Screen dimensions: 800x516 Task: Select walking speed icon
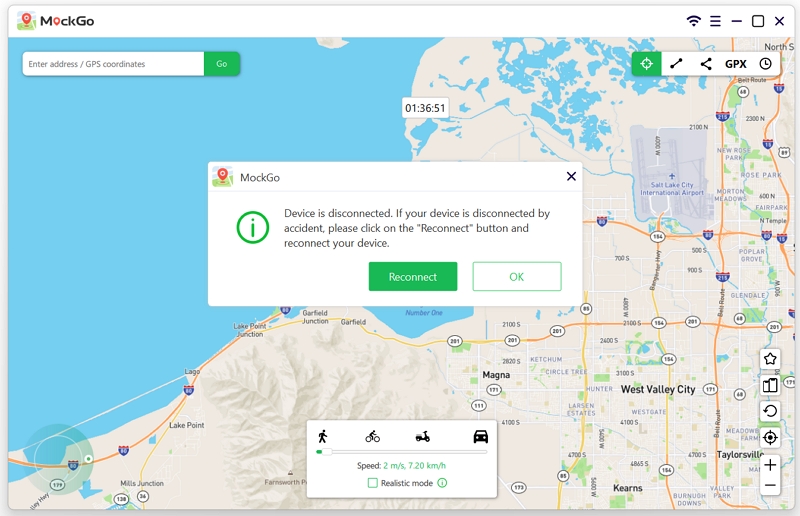(x=322, y=436)
